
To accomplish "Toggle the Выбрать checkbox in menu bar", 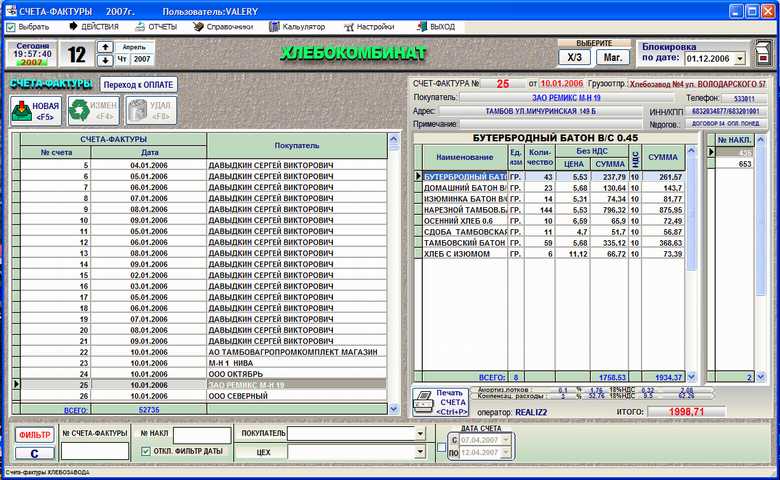I will [11, 27].
